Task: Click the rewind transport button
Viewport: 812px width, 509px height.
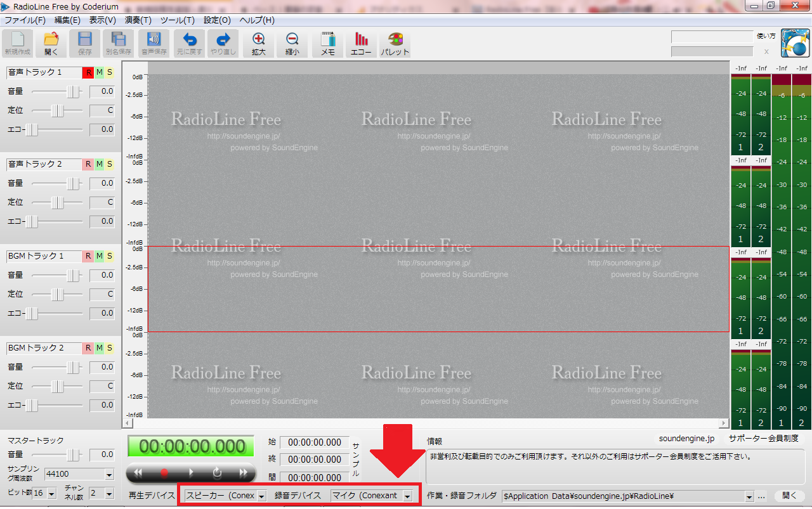Action: coord(138,473)
